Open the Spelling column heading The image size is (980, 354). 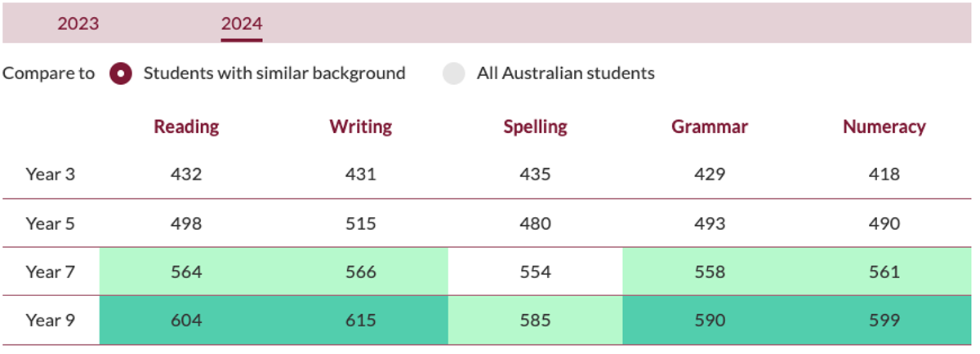(535, 126)
